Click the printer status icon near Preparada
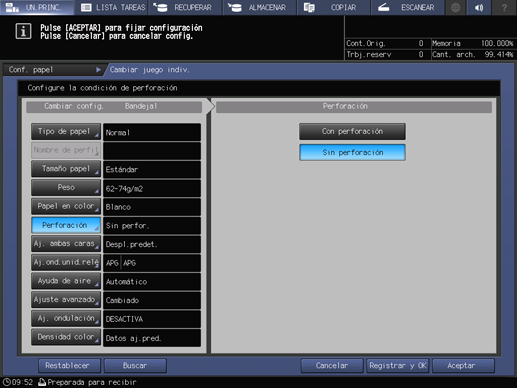The width and height of the screenshot is (517, 388). (42, 382)
